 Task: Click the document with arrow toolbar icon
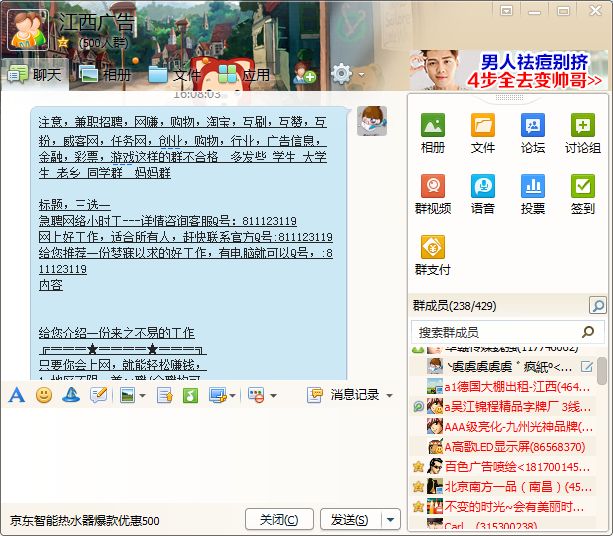tap(165, 395)
